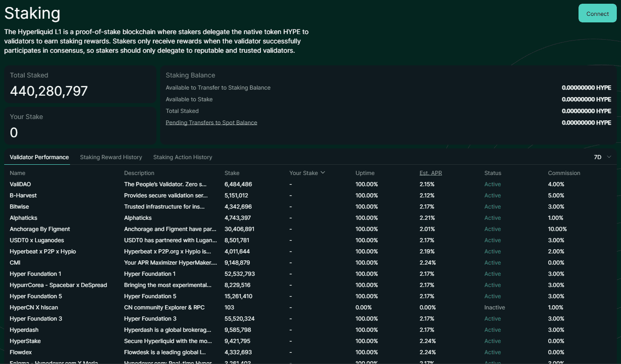Click the Status column header
The height and width of the screenshot is (364, 621).
493,173
